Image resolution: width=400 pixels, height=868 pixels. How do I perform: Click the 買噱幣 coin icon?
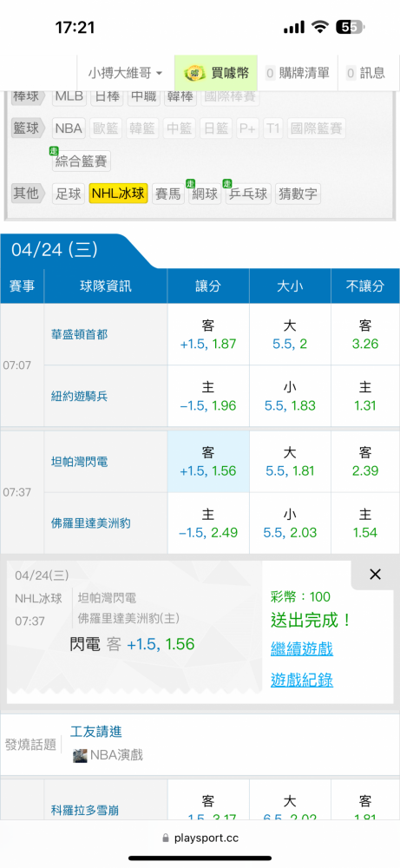coord(194,73)
